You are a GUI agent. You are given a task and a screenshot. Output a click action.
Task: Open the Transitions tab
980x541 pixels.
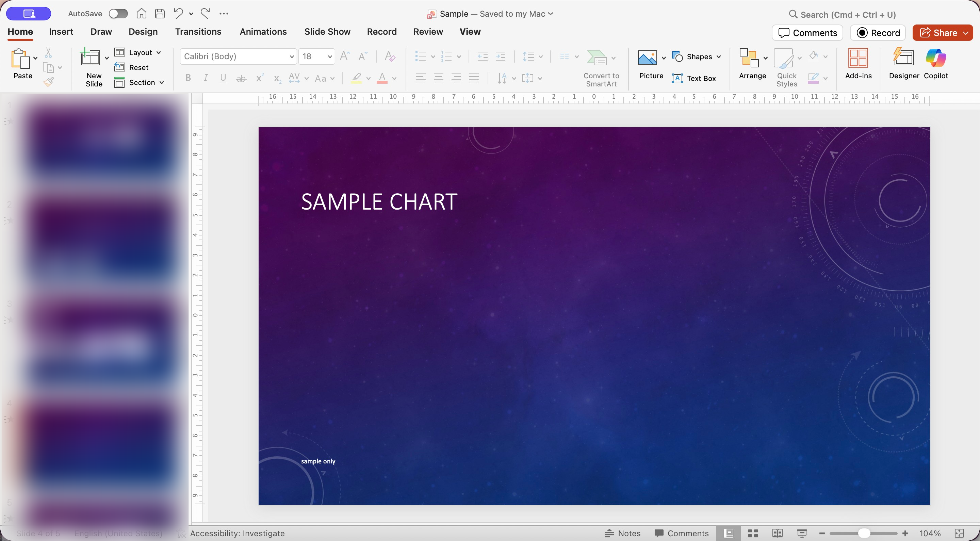[x=198, y=32]
